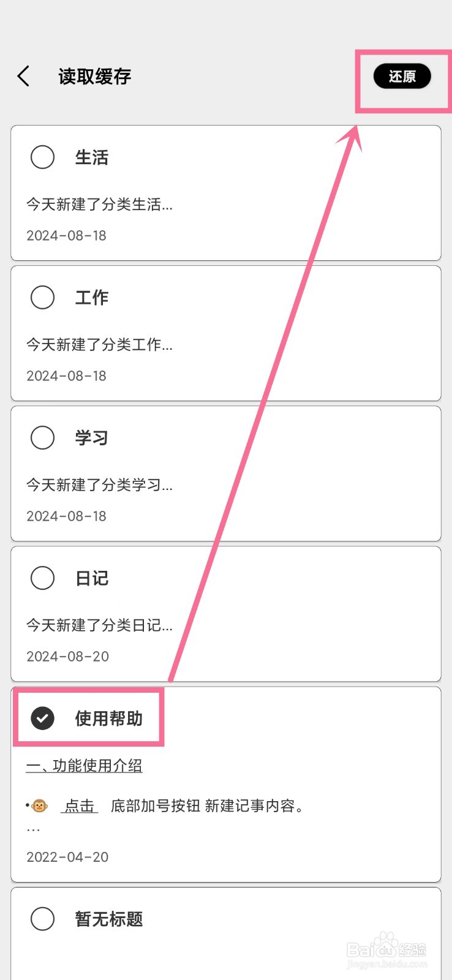This screenshot has height=980, width=452.
Task: Click the 2022-04-20 date on the help card
Action: click(x=67, y=857)
